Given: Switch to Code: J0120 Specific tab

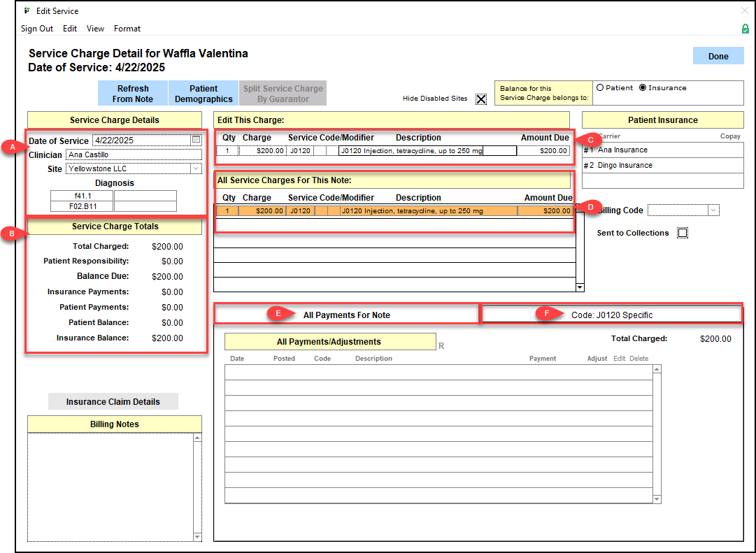Looking at the screenshot, I should [611, 315].
